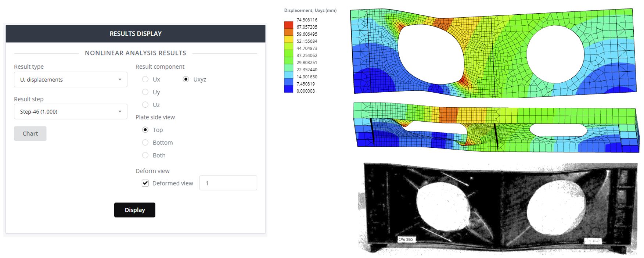Click the Chart button

point(30,133)
